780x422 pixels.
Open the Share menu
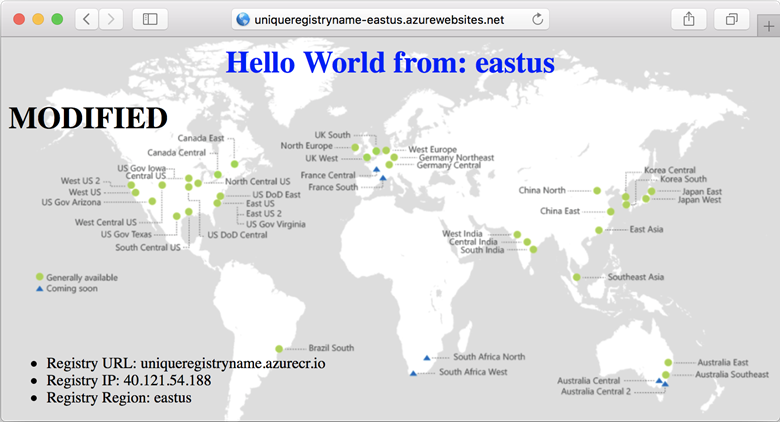pyautogui.click(x=689, y=19)
